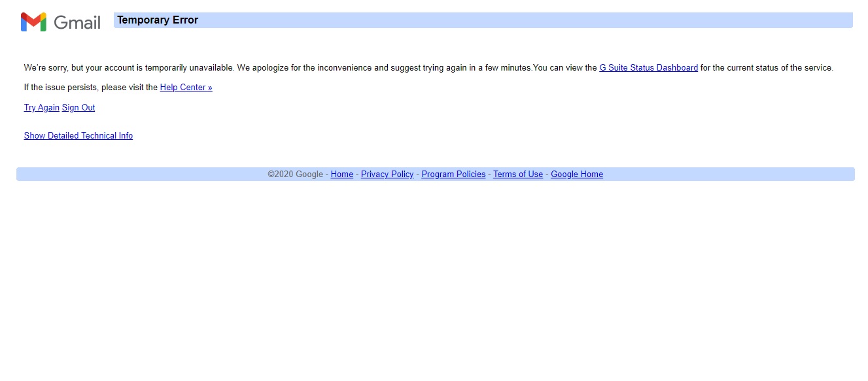The image size is (868, 381).
Task: Click the Gmail envelope M logo
Action: pos(33,22)
